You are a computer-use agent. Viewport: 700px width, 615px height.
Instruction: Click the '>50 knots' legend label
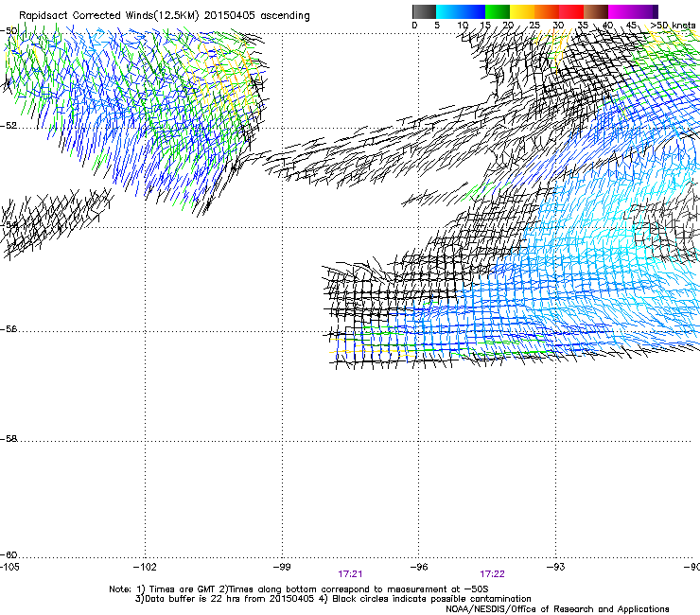pos(673,26)
